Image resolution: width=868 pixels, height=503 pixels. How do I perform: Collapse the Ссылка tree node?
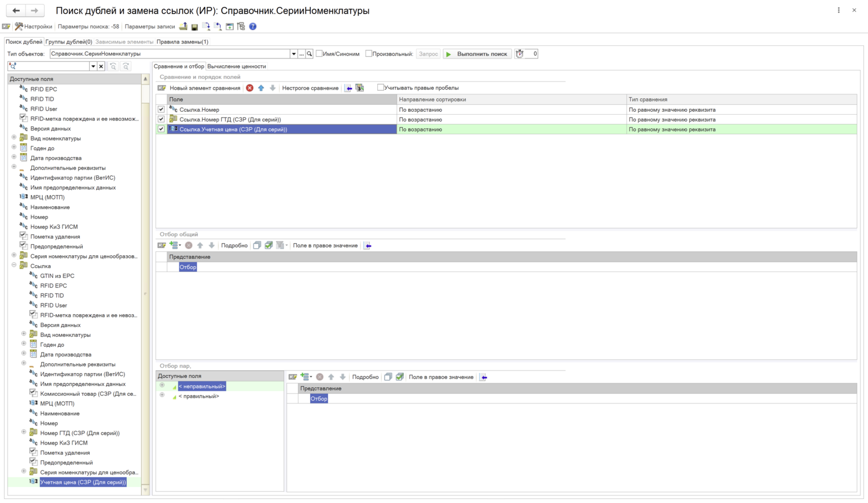click(14, 266)
